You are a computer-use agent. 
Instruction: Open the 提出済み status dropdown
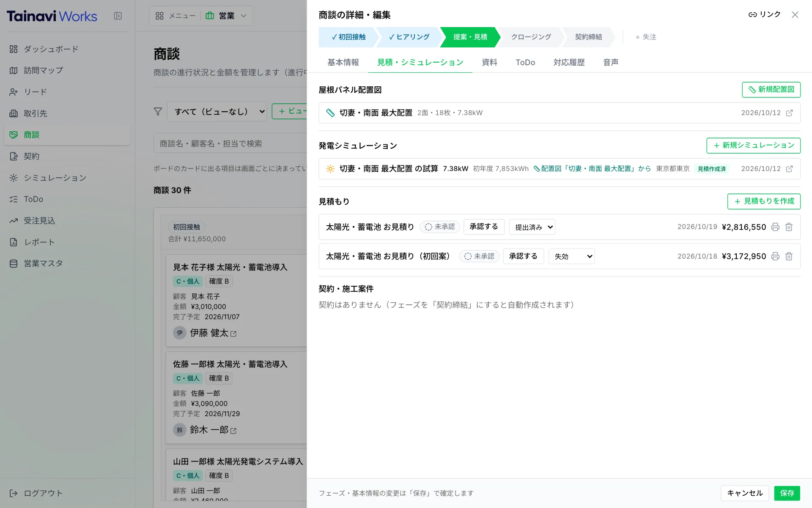532,227
